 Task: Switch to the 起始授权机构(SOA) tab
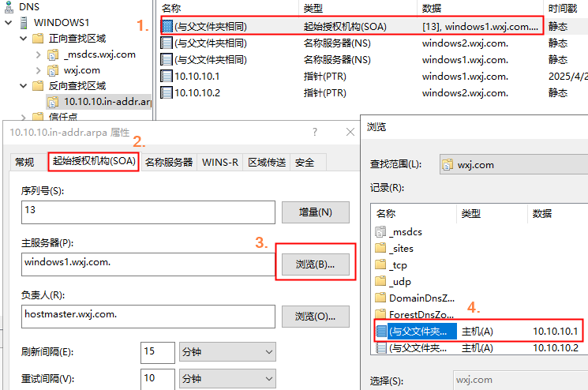[x=94, y=161]
